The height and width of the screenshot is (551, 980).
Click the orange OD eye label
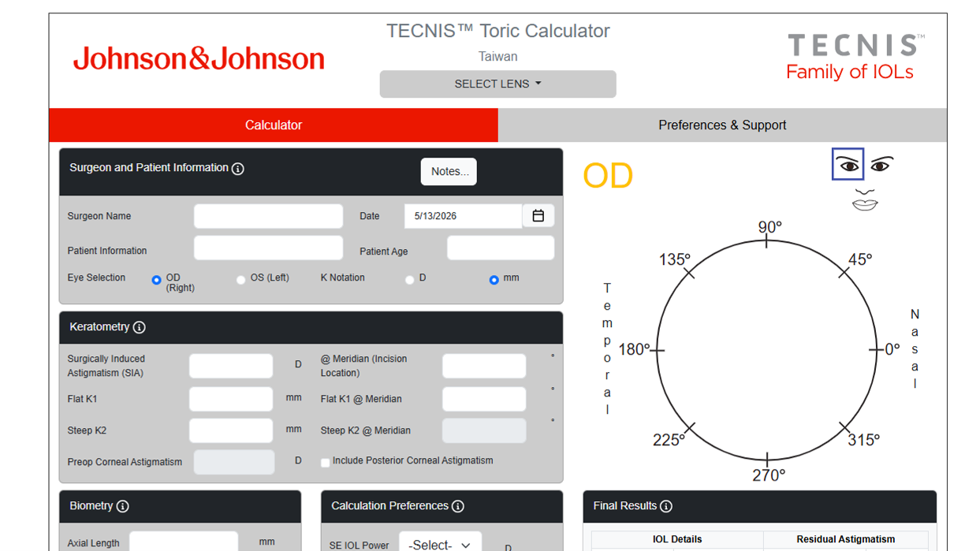[608, 176]
